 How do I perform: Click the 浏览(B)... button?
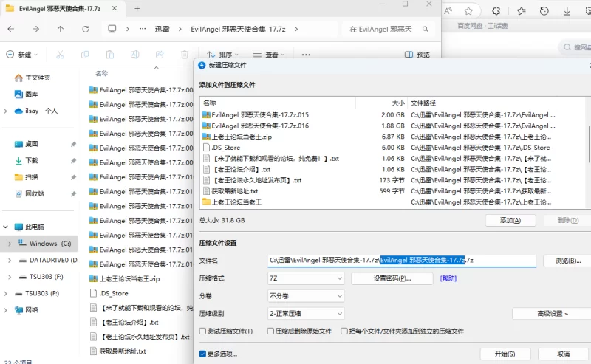click(567, 261)
